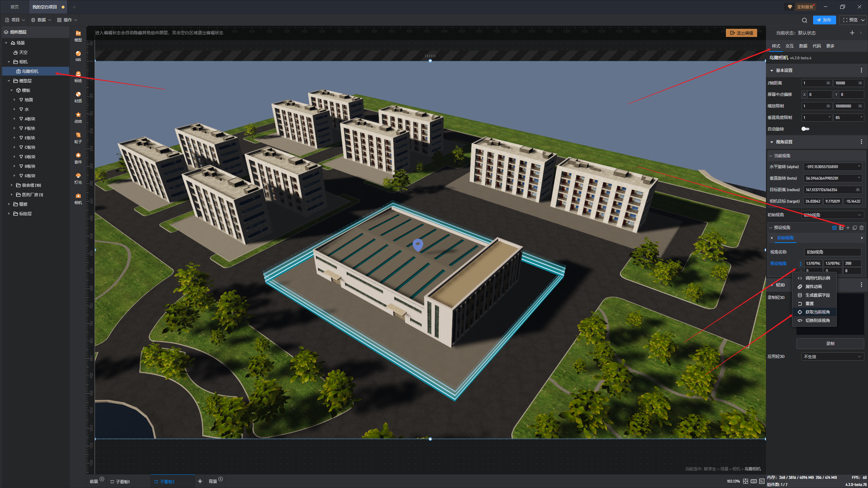Duplicate the preset view with copy icon
This screenshot has width=868, height=488.
[855, 228]
